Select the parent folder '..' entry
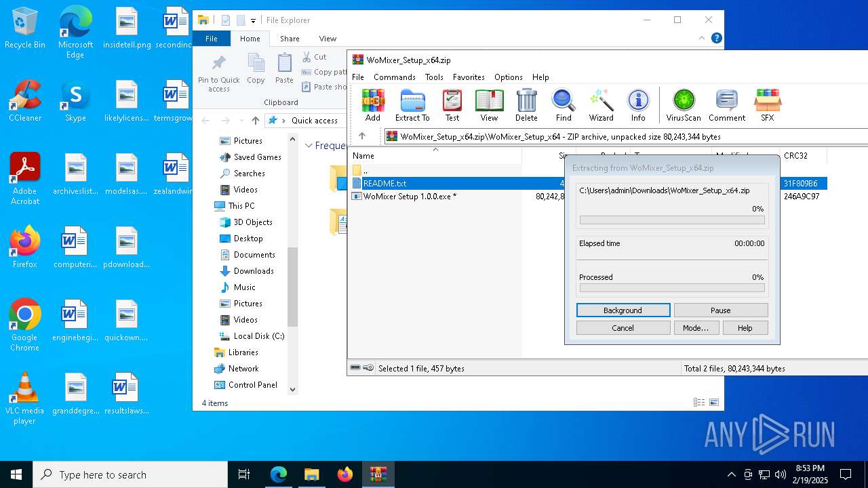 [x=361, y=170]
